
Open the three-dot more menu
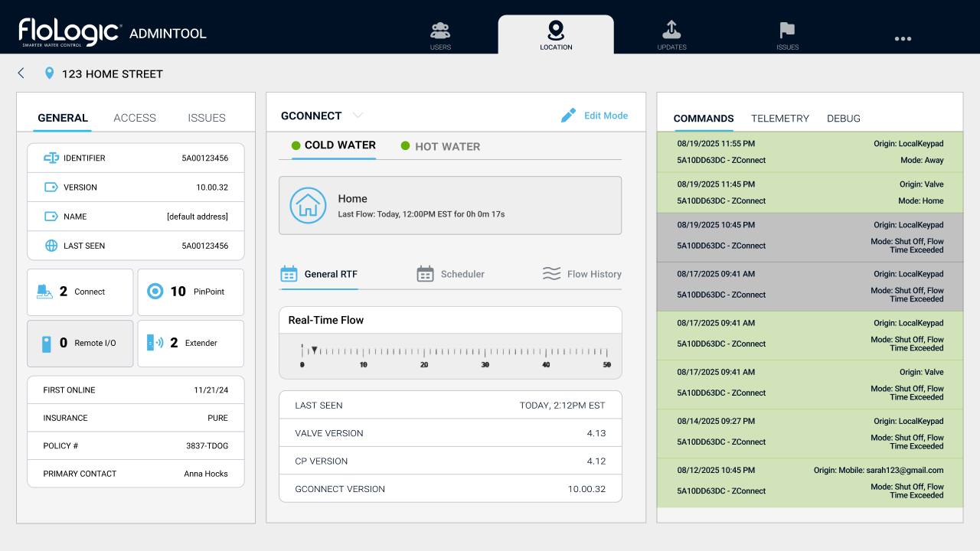tap(903, 38)
